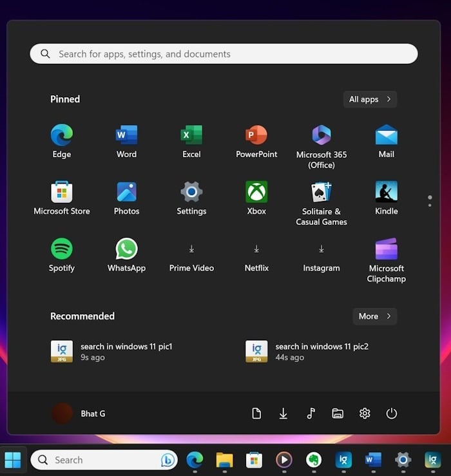Open recommended file search in windows 11 pic2
Screen dimensions: 451x476
(307, 352)
